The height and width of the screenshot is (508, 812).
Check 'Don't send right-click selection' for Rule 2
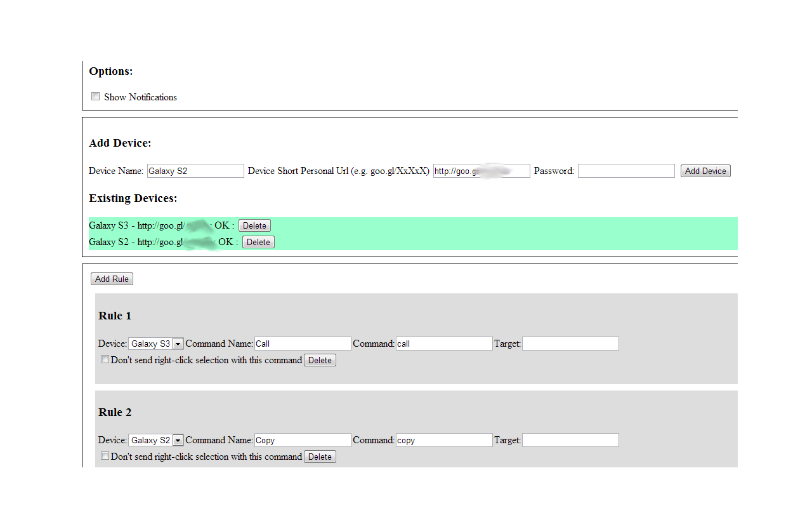point(105,456)
